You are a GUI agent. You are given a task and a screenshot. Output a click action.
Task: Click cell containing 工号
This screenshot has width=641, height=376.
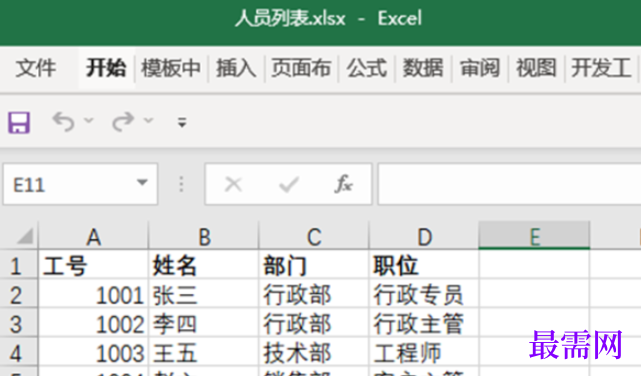click(x=93, y=265)
